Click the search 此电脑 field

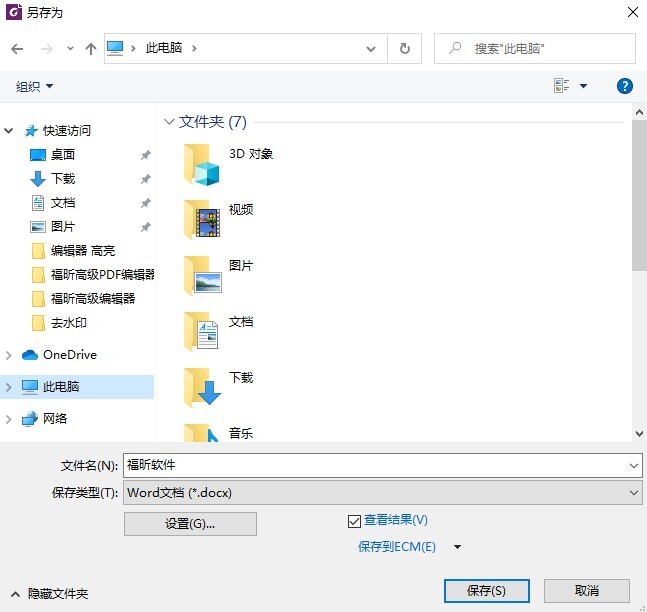535,49
